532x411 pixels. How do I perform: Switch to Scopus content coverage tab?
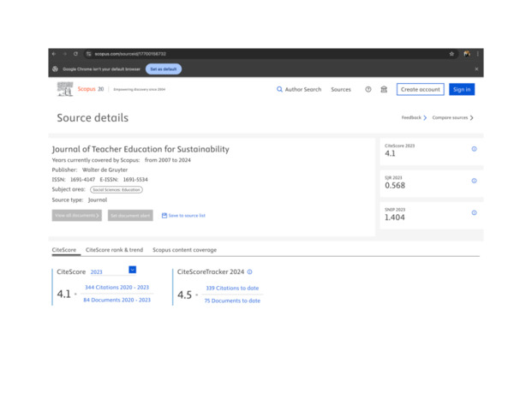184,250
